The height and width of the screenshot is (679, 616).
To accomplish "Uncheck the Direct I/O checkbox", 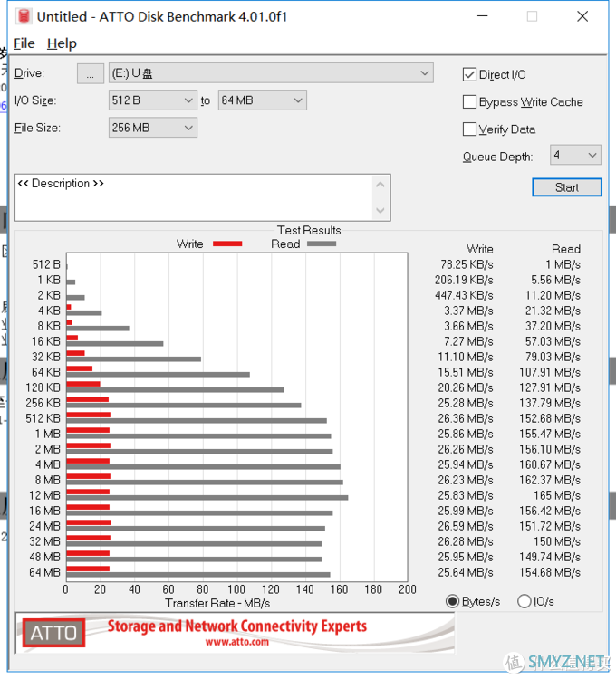I will [469, 74].
